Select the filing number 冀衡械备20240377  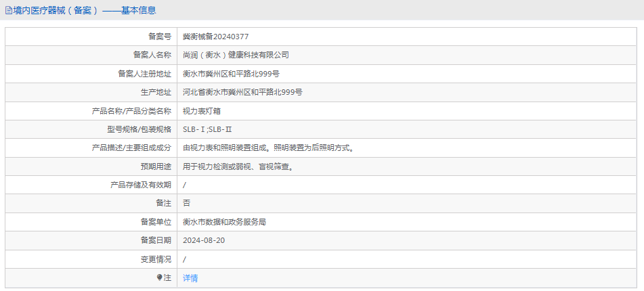pyautogui.click(x=211, y=37)
